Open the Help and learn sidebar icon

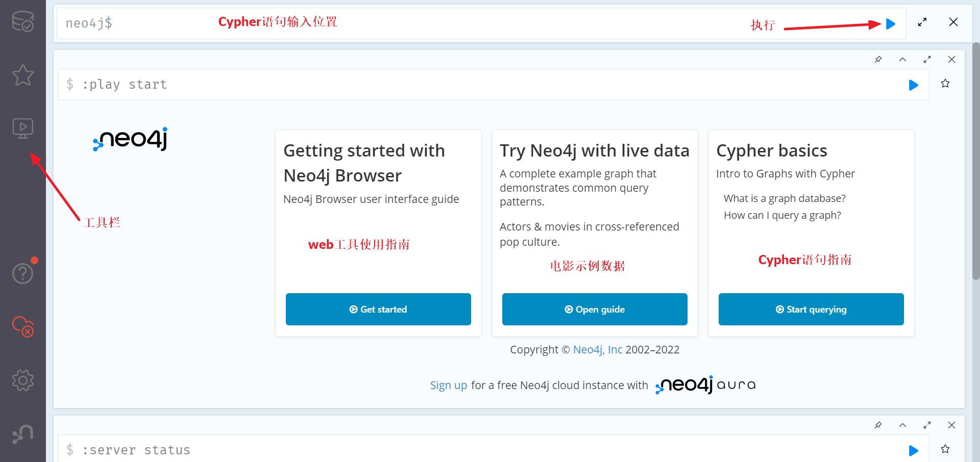coord(22,273)
